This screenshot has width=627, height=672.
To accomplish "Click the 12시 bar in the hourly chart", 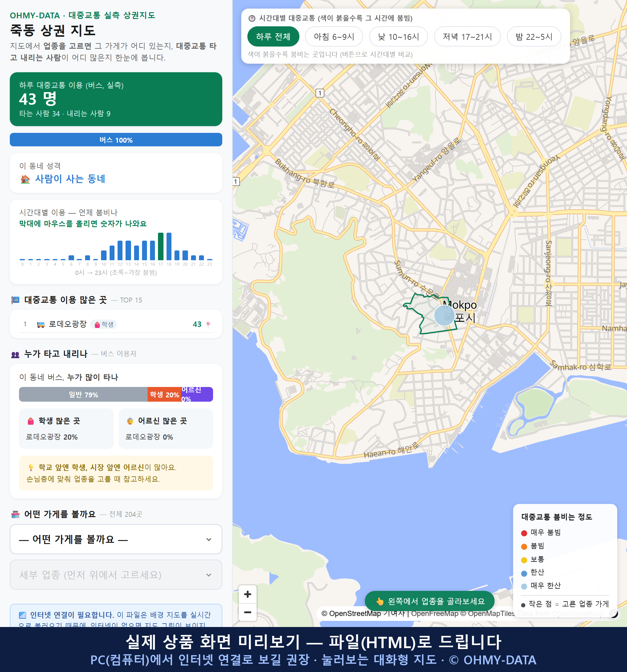I will 120,250.
